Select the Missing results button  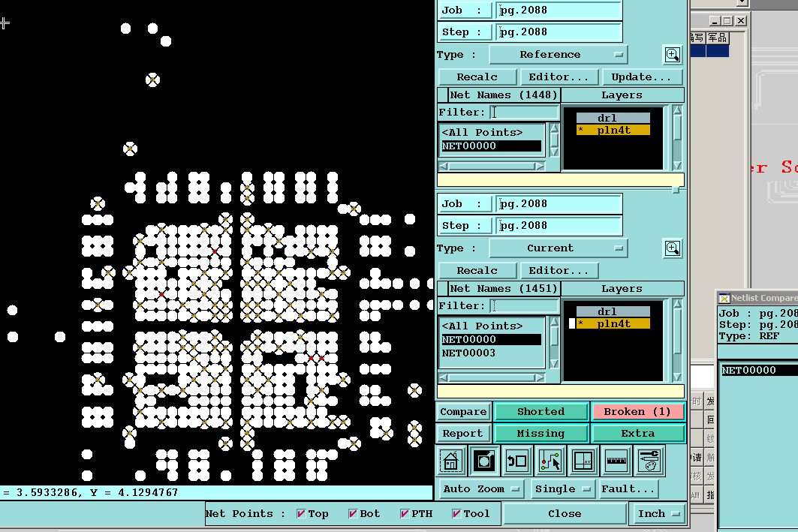tap(541, 434)
